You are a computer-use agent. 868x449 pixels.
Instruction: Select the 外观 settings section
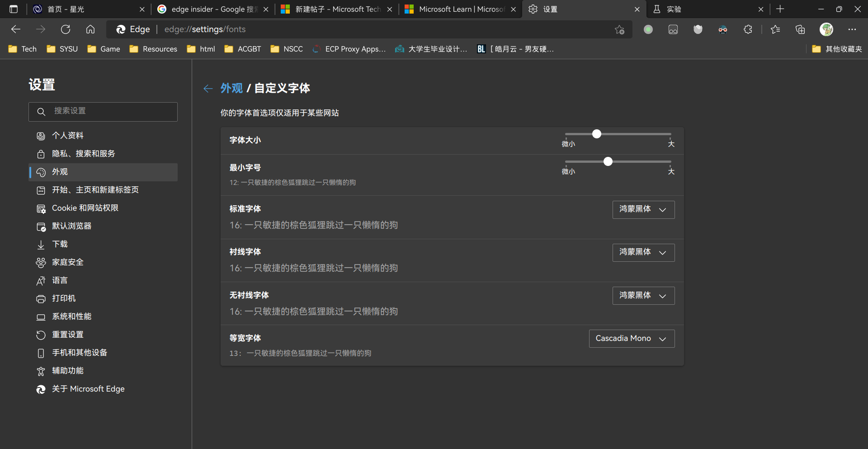click(59, 172)
